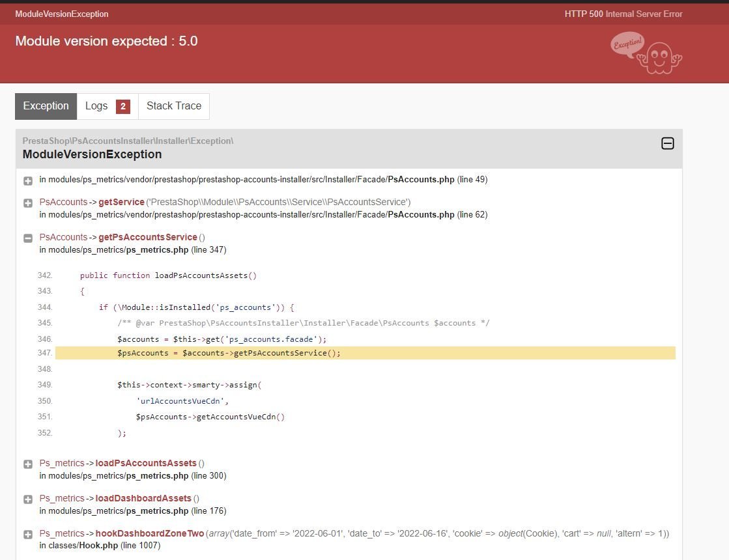Screen dimensions: 729x560
Task: Click the Logs count badge showing 2
Action: coord(122,106)
